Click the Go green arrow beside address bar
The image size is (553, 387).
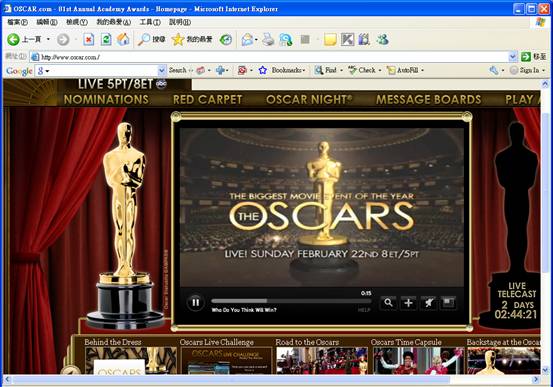coord(526,56)
